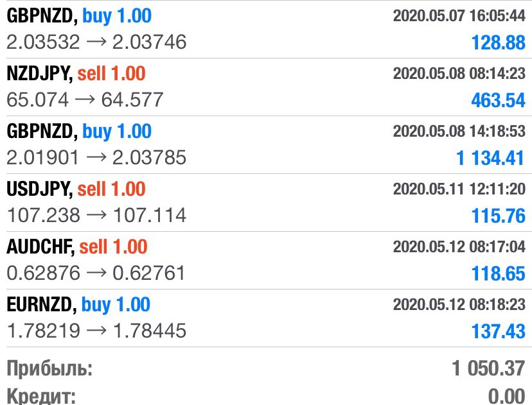
Task: Open the EURNZD buy 1.00 trade
Action: [78, 305]
